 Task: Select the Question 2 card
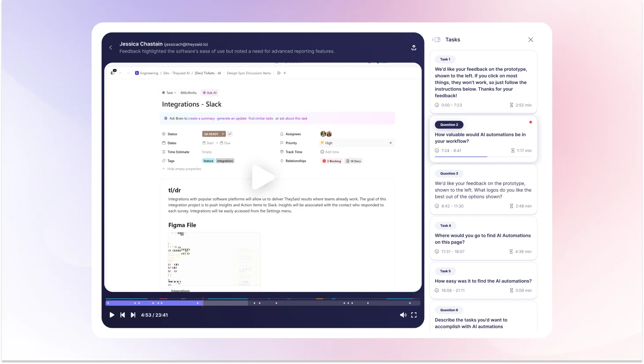pos(483,139)
